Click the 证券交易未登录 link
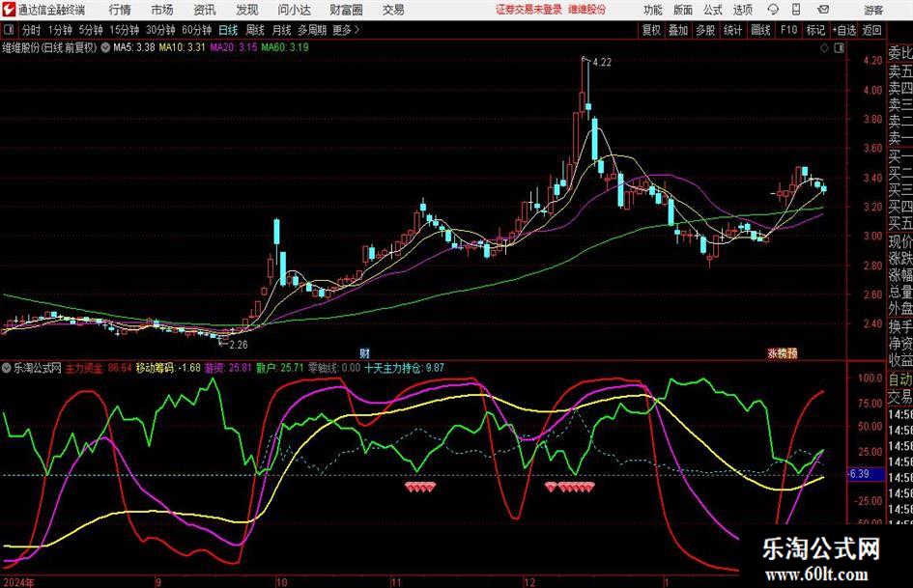Viewport: 913px width, 588px height. point(528,10)
